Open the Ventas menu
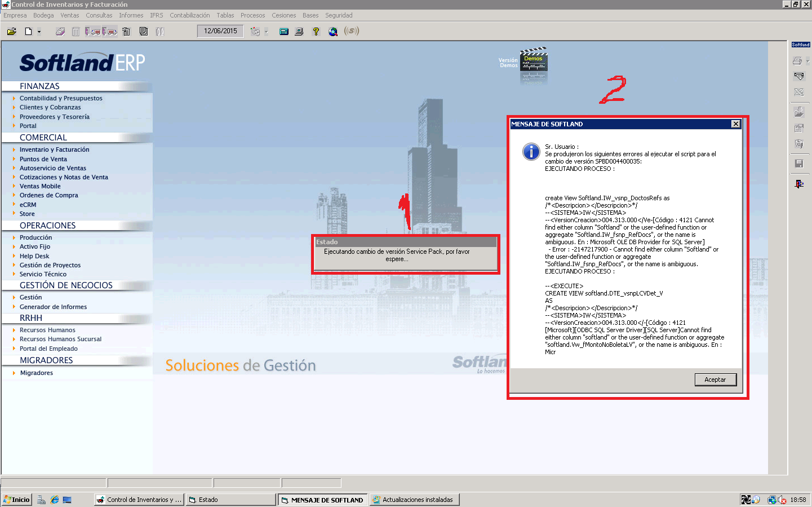 [x=70, y=15]
